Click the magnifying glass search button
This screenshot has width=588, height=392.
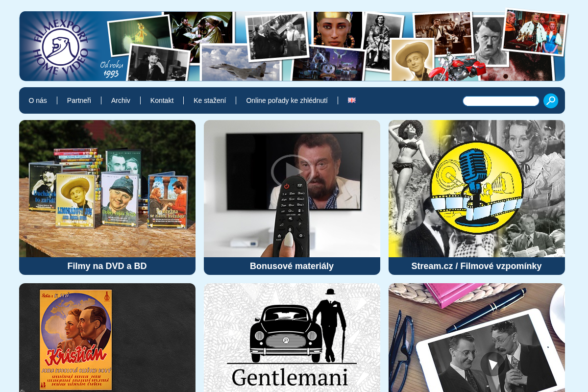(x=551, y=101)
